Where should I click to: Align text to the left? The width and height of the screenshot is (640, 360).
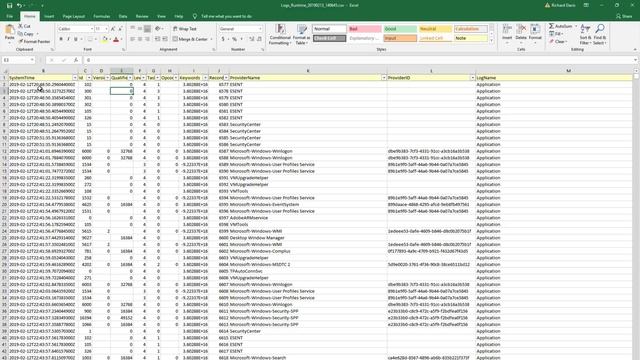pyautogui.click(x=133, y=39)
